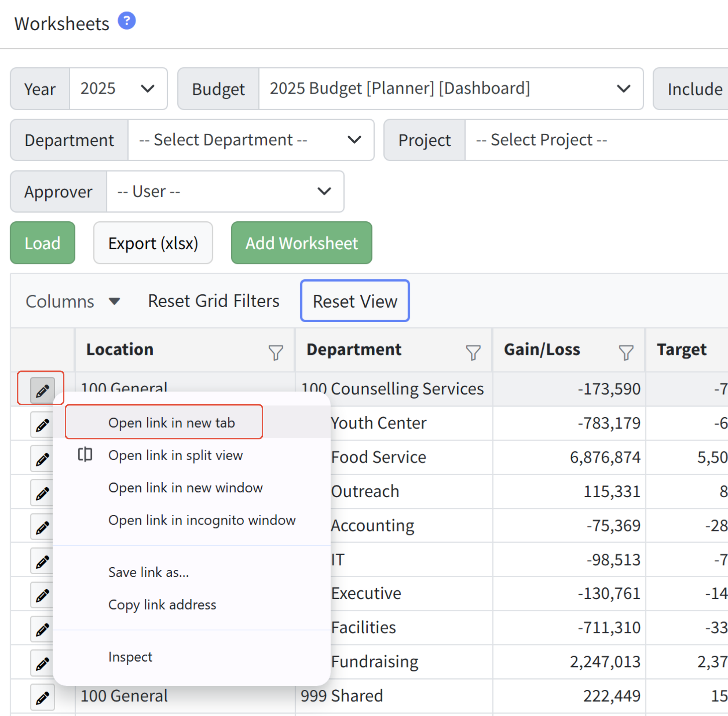The image size is (728, 716).
Task: Click edit pencil next to Food Service row
Action: click(x=42, y=459)
